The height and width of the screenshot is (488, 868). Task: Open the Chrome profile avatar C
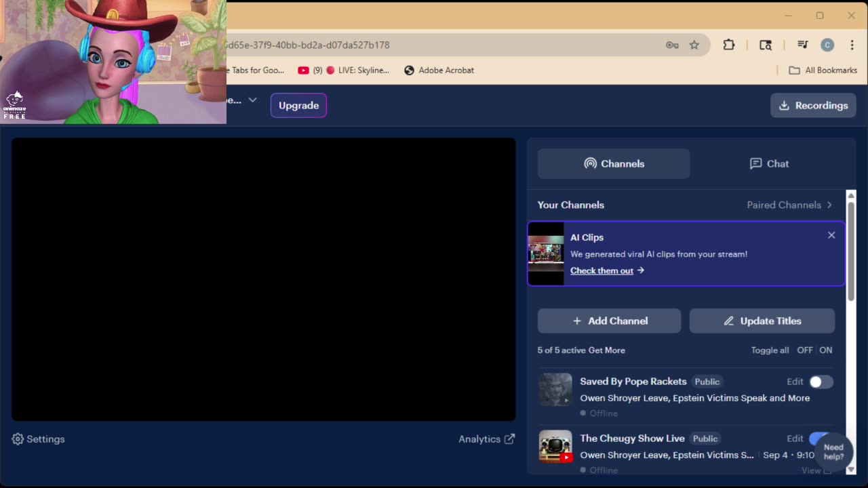tap(827, 45)
